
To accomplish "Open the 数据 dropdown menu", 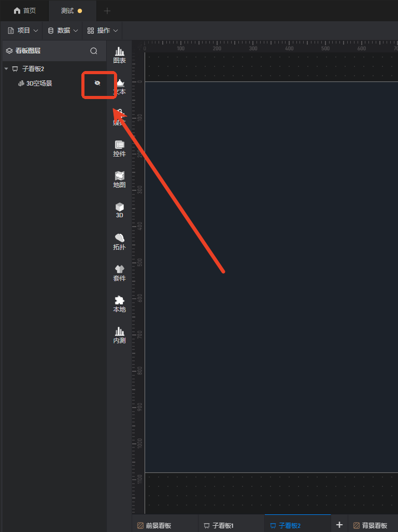I will 63,31.
